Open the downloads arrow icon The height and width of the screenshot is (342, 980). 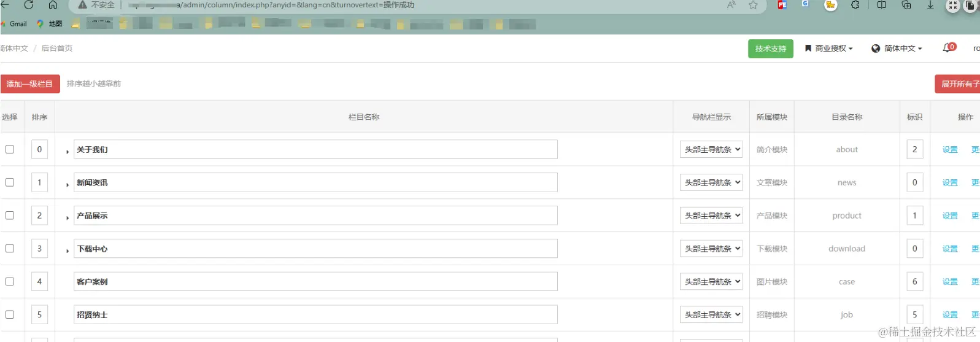click(x=930, y=5)
